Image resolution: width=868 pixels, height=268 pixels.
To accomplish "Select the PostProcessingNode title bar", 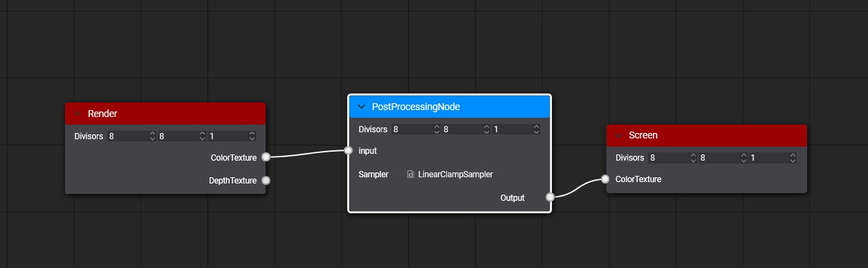I will click(450, 107).
